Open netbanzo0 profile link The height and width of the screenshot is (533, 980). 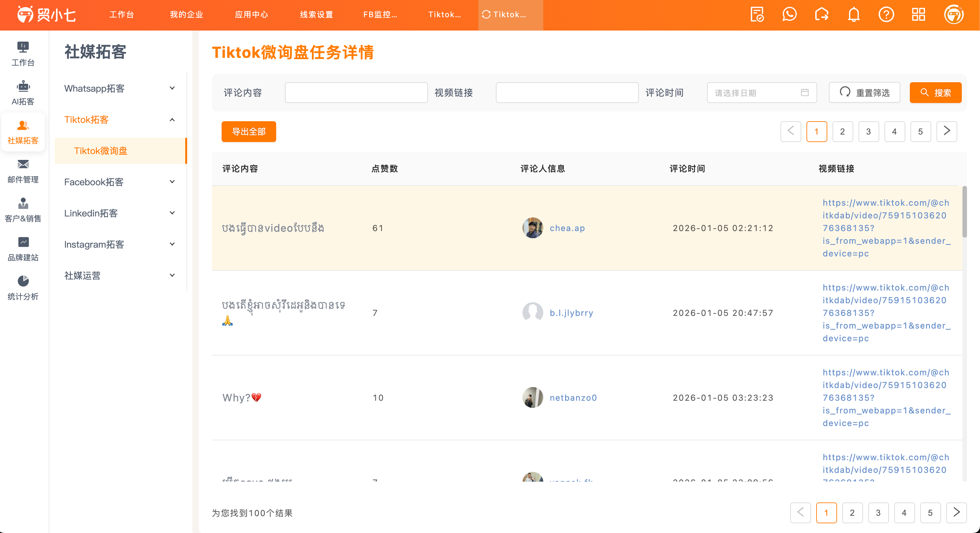tap(573, 397)
